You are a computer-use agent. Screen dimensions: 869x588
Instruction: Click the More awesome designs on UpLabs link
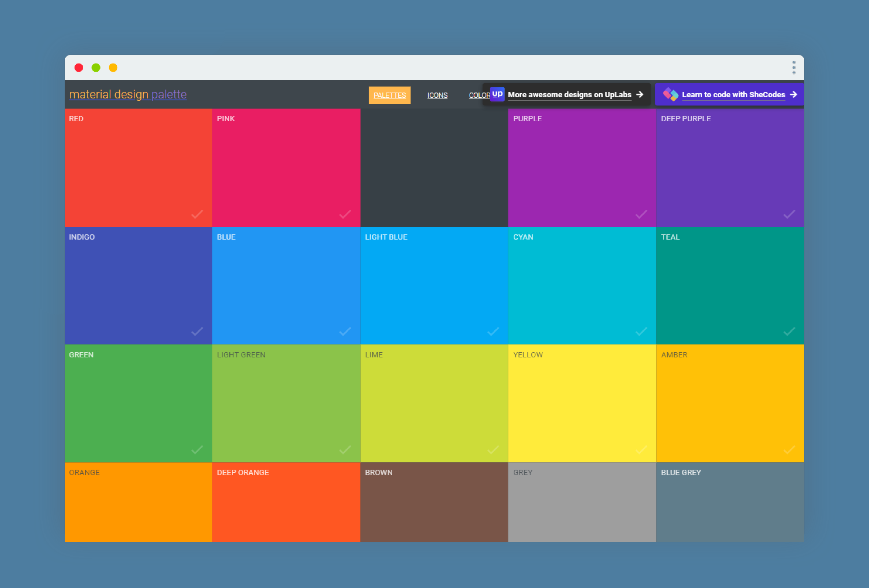click(569, 94)
